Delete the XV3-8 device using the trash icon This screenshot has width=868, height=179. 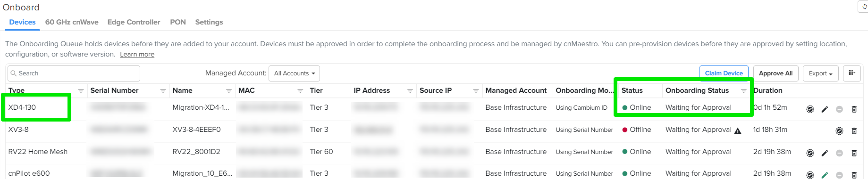pos(854,131)
